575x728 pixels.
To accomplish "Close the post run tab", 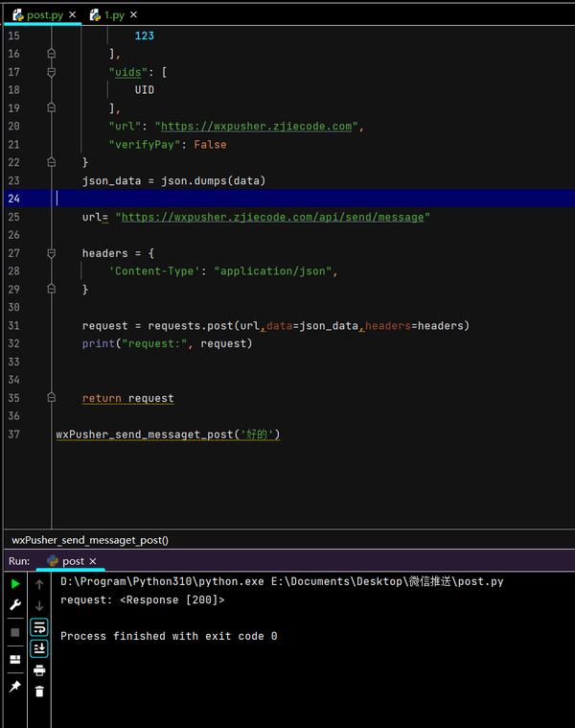I will 93,561.
